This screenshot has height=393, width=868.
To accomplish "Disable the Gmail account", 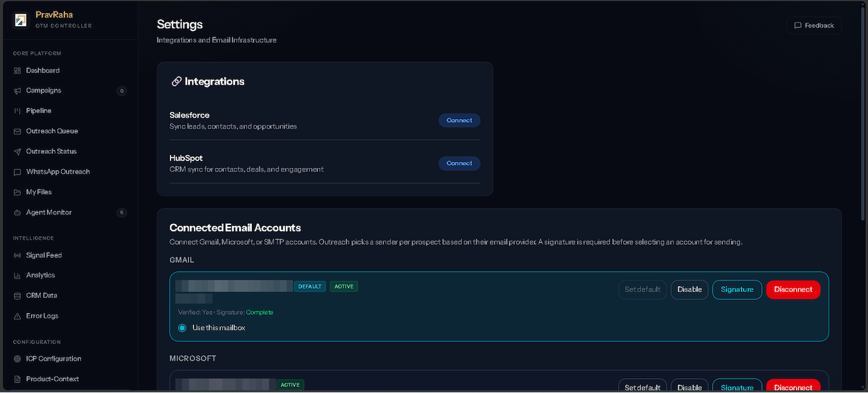I will tap(689, 289).
